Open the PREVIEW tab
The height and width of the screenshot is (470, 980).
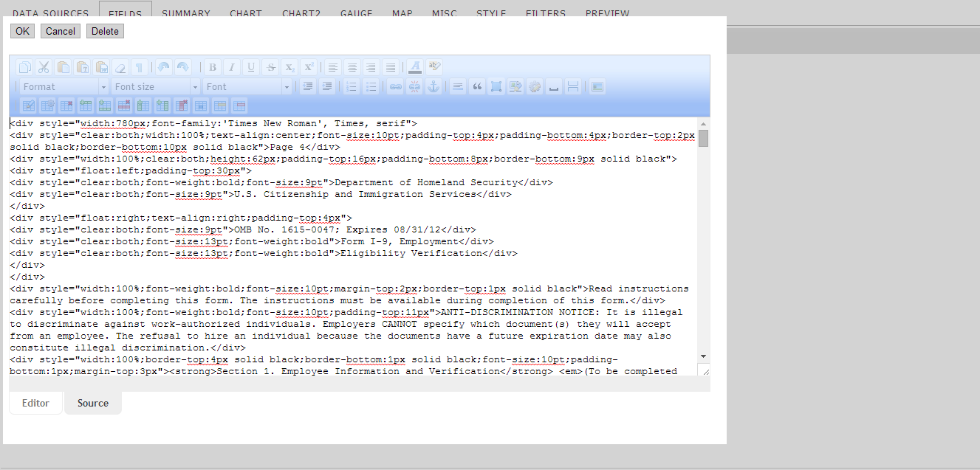608,13
